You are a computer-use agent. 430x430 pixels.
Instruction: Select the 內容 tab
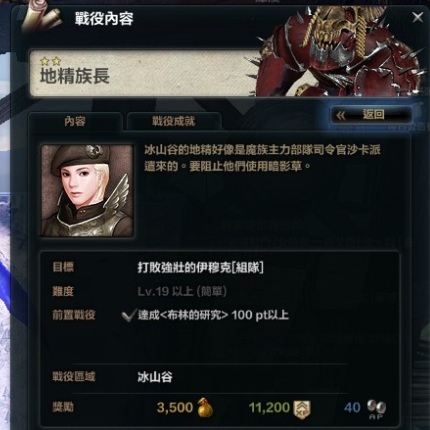coord(75,121)
